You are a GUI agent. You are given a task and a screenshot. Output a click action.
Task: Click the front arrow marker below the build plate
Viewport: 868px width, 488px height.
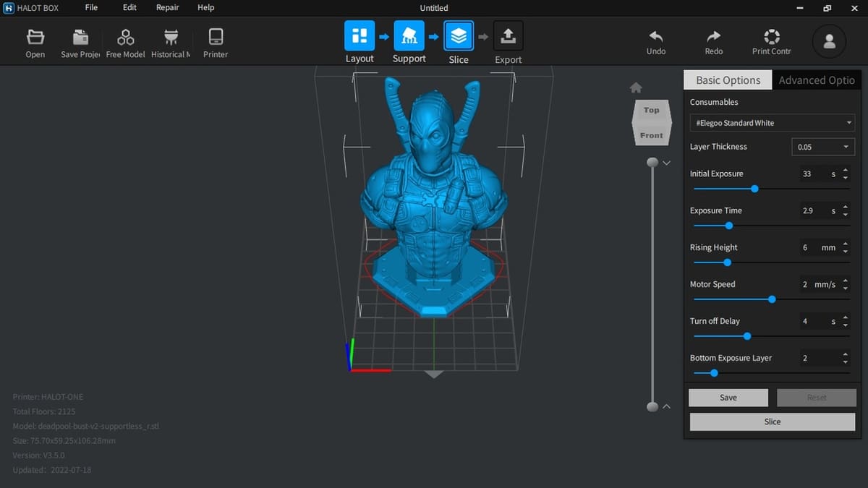point(434,374)
